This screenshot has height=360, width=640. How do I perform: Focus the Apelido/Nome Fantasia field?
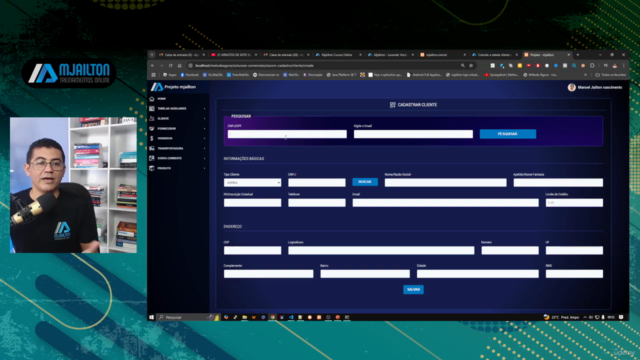558,182
